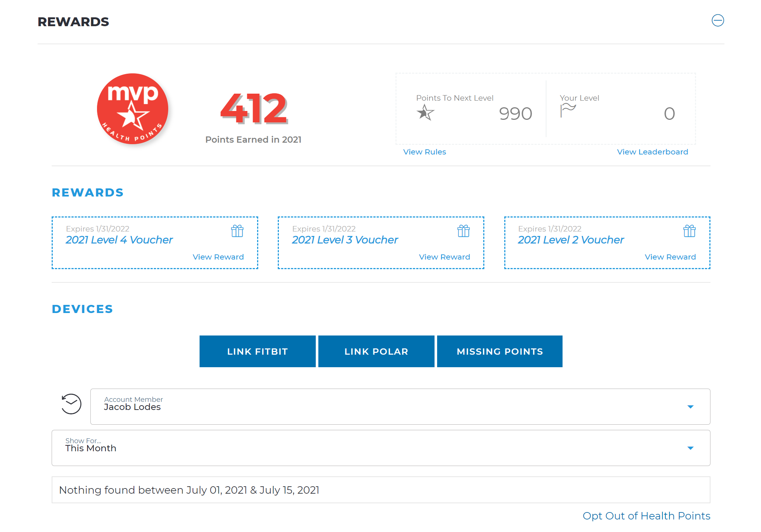
Task: View Reward for 2021 Level 4 Voucher
Action: click(218, 257)
